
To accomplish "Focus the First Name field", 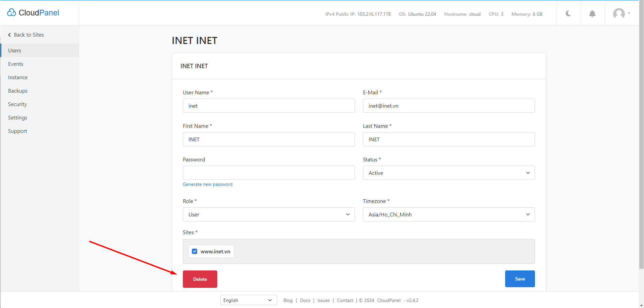I will 269,139.
